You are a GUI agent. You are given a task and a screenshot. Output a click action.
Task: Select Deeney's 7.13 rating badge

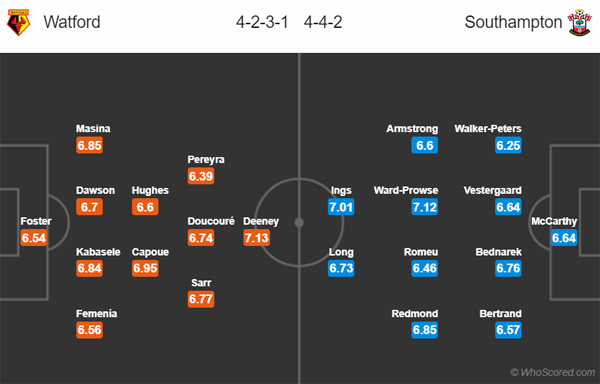pyautogui.click(x=257, y=238)
